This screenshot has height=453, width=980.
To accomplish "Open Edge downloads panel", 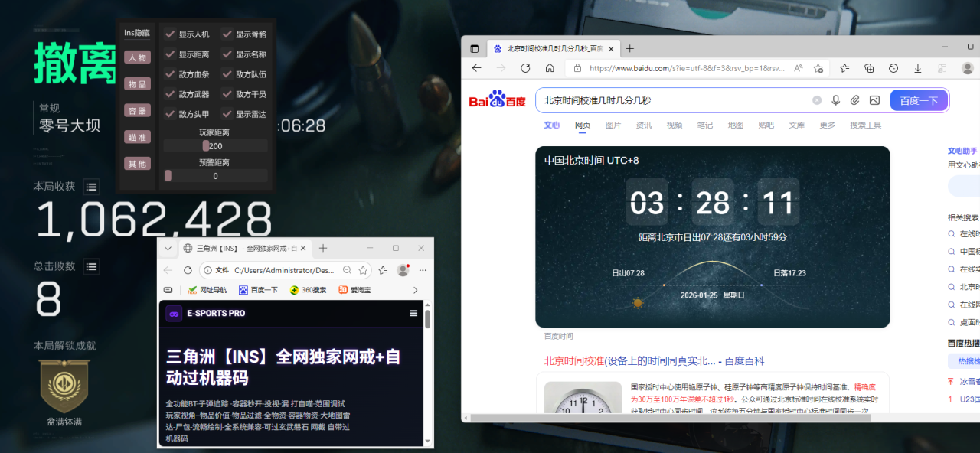I will 918,67.
